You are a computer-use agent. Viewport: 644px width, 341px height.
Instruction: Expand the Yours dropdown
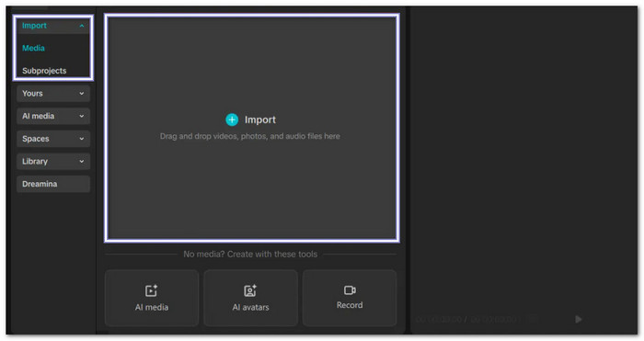point(53,94)
